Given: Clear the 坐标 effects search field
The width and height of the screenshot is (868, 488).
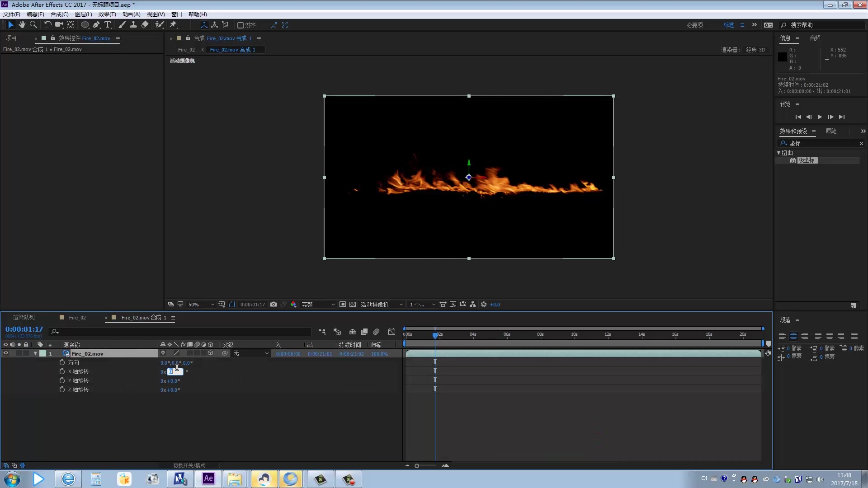Looking at the screenshot, I should click(x=861, y=143).
